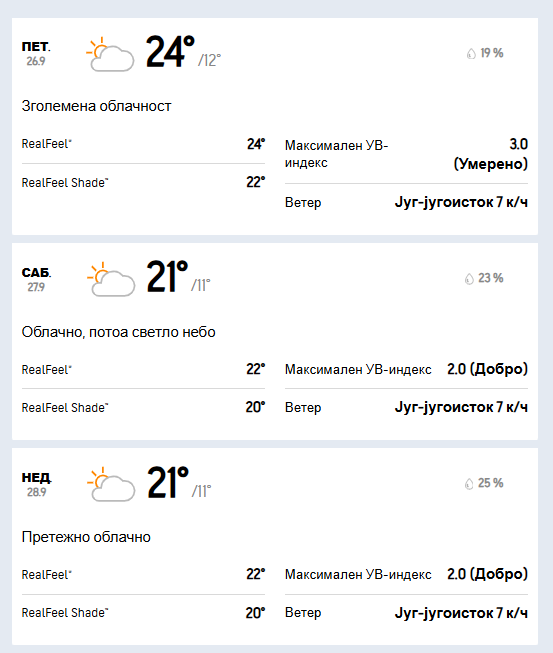Click the "Претежно облачно" description

point(86,537)
